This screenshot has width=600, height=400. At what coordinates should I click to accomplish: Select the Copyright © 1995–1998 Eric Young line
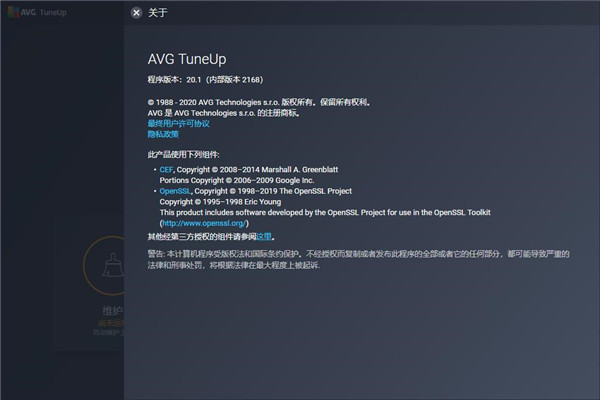point(220,202)
